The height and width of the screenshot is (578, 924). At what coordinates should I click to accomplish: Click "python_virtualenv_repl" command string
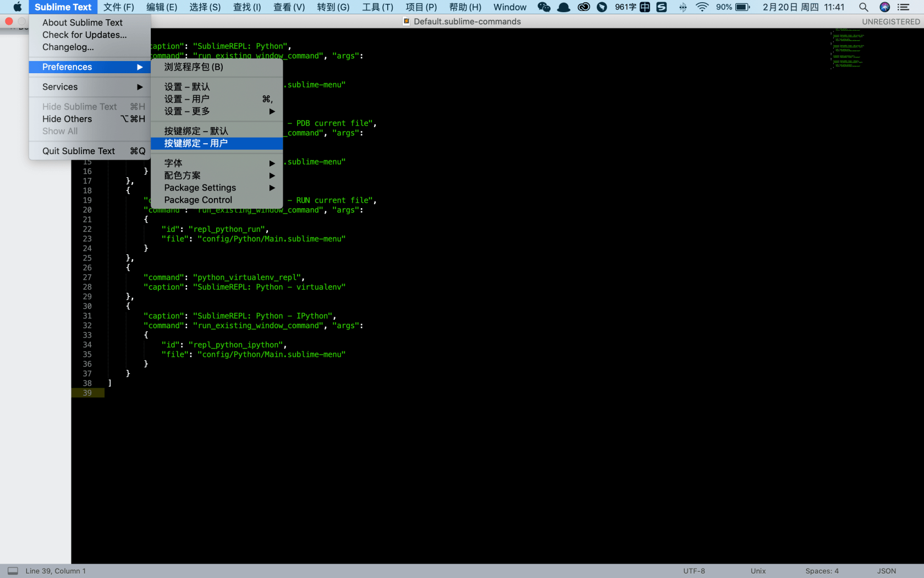247,277
